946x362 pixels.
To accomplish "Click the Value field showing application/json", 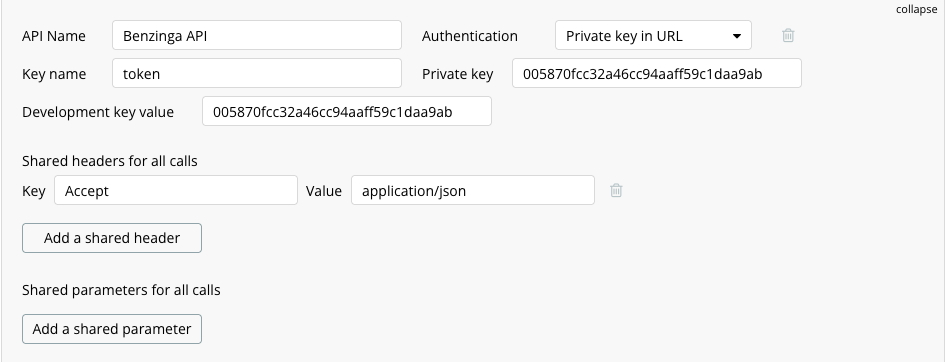I will [473, 191].
